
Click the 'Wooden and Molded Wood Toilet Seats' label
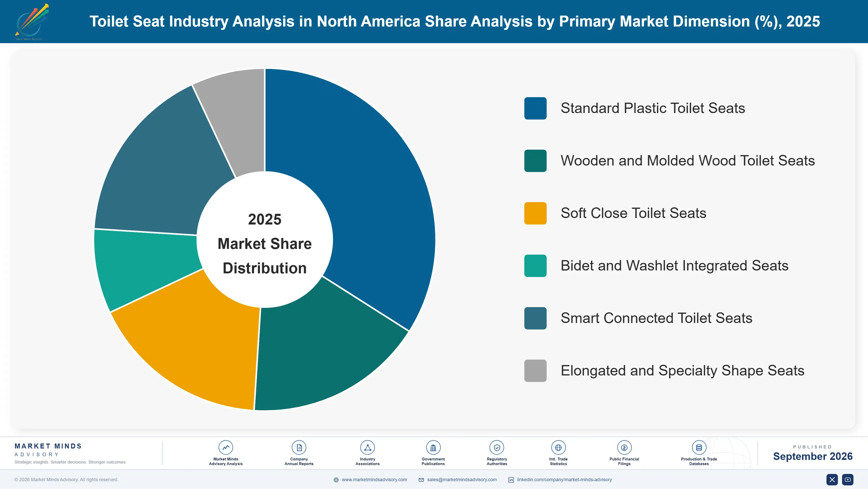click(687, 161)
